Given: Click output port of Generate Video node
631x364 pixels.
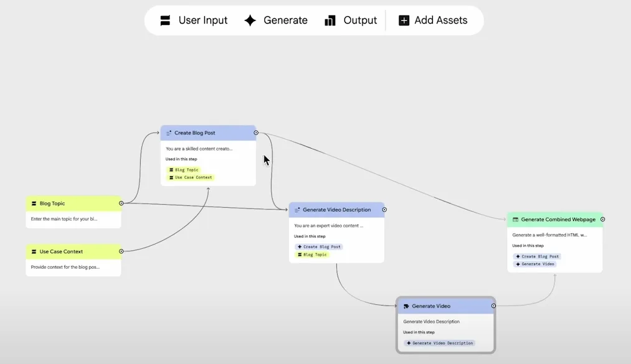Looking at the screenshot, I should pos(493,306).
